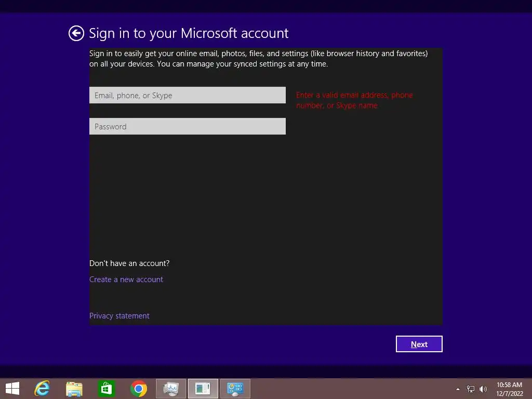Click the red invalid email error message
Viewport: 532px width, 399px height.
click(354, 100)
